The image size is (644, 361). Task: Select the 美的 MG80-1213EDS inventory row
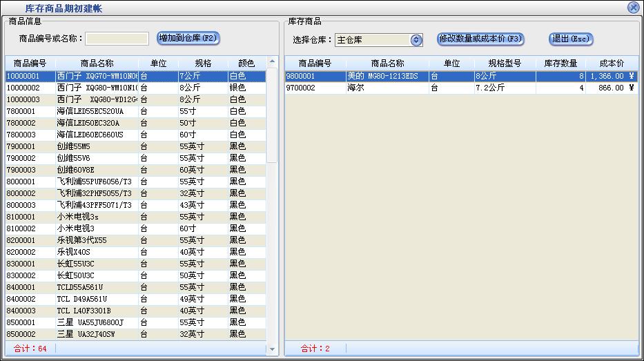(x=387, y=76)
